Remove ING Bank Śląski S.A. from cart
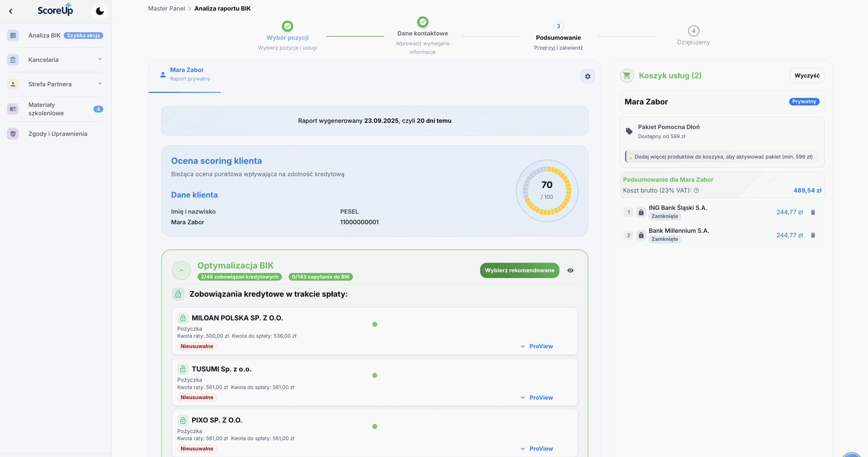 pyautogui.click(x=813, y=212)
